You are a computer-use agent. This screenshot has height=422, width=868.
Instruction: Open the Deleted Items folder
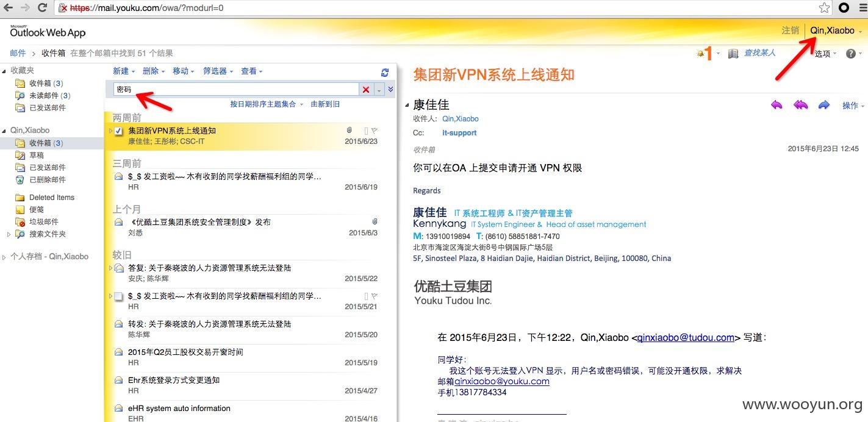tap(51, 198)
